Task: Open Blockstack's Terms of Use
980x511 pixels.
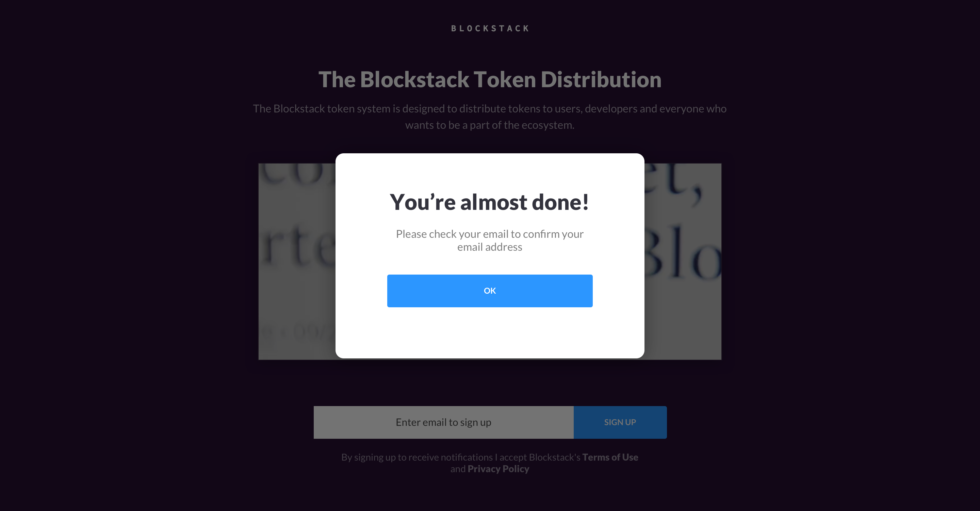Action: click(x=610, y=457)
